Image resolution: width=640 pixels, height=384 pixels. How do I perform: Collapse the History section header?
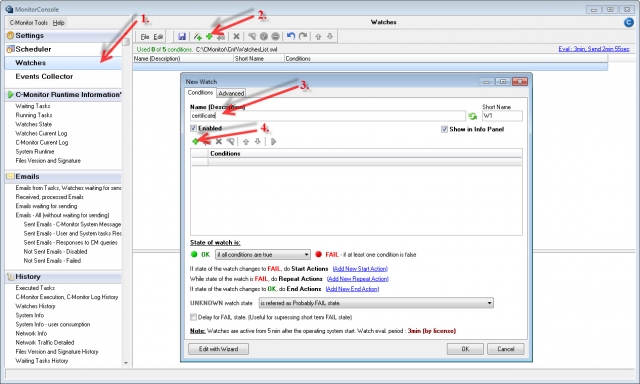[63, 277]
